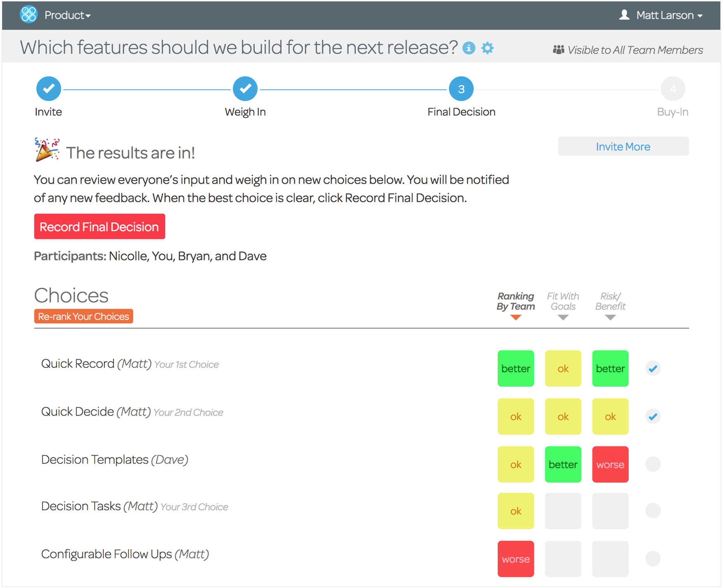Uncheck the selection beside Quick Decide

[653, 416]
